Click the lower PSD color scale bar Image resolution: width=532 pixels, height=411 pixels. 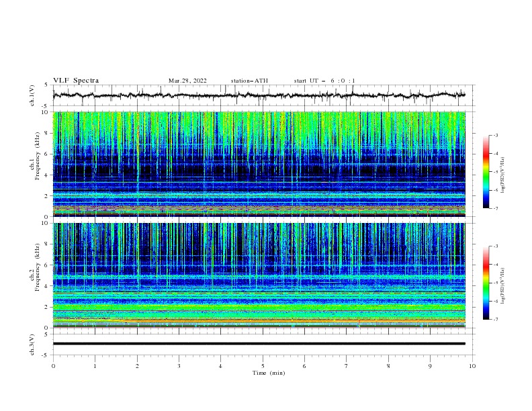coord(486,283)
